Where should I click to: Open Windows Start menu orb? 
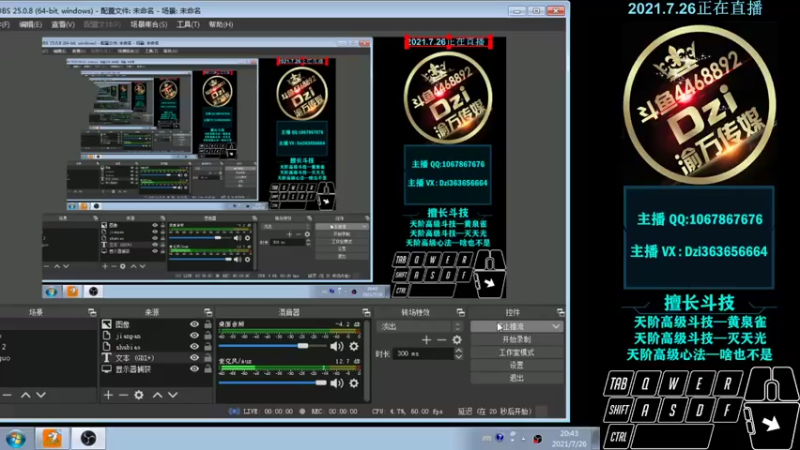[x=16, y=439]
